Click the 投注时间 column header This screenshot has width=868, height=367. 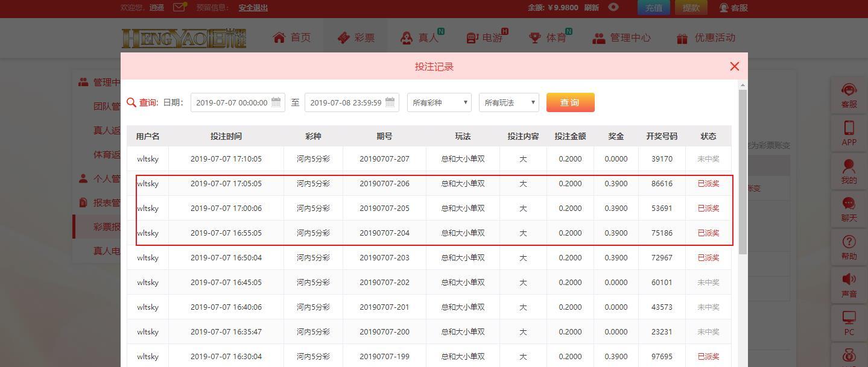(226, 136)
